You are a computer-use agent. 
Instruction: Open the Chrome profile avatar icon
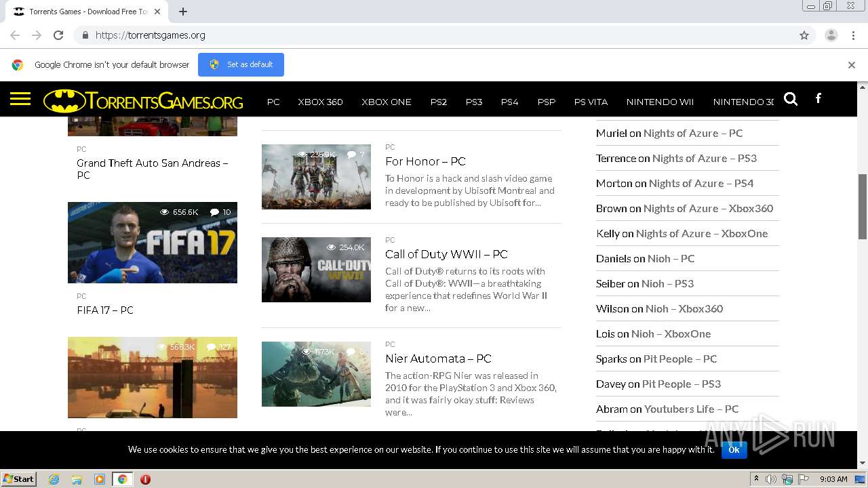(831, 35)
